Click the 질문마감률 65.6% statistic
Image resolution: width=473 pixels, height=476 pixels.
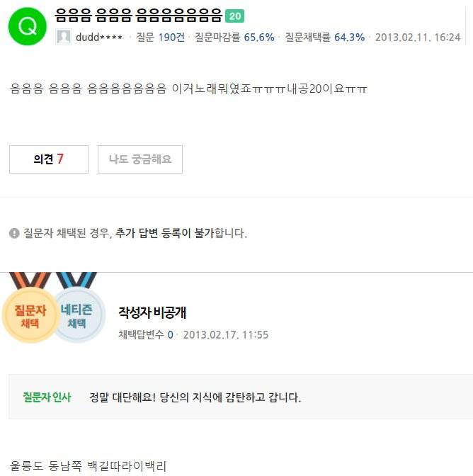pos(234,38)
